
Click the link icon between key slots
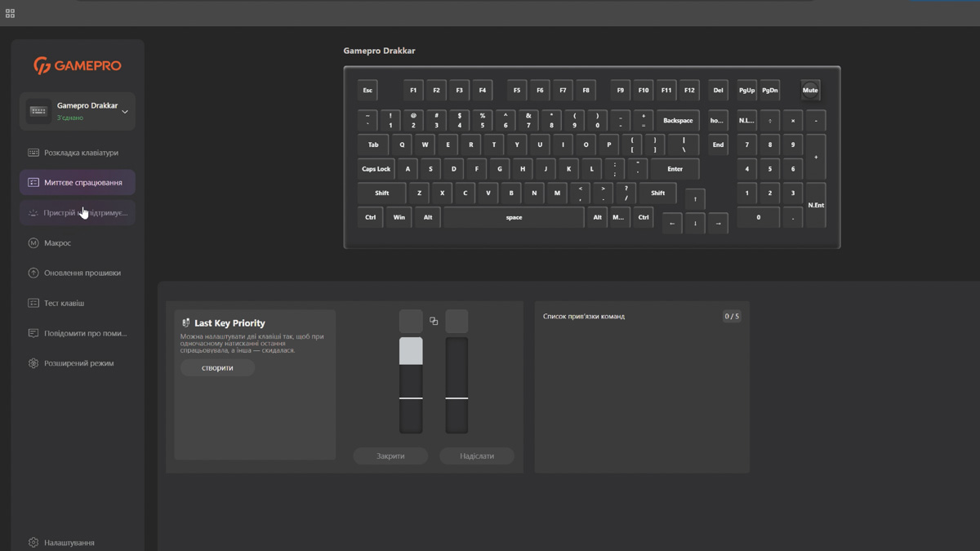point(434,322)
